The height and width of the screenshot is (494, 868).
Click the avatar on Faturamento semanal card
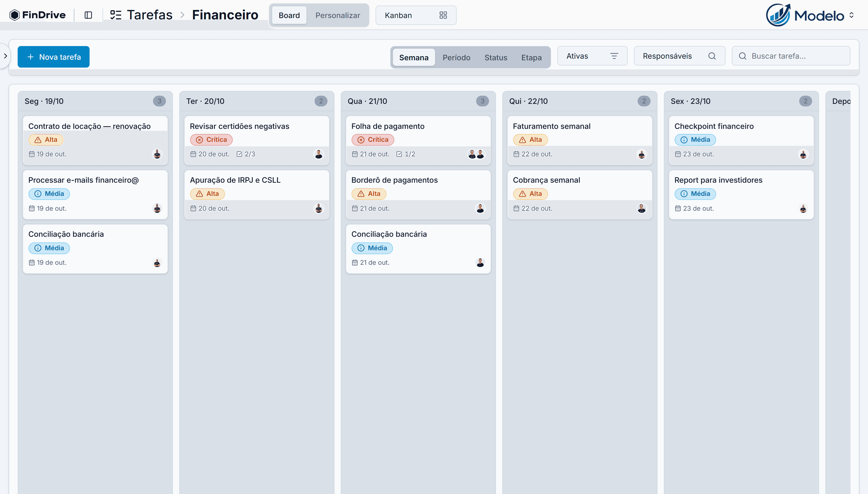click(x=641, y=154)
